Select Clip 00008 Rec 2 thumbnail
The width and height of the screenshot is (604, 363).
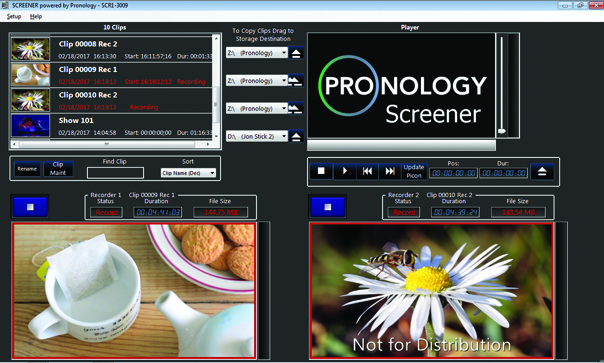30,49
